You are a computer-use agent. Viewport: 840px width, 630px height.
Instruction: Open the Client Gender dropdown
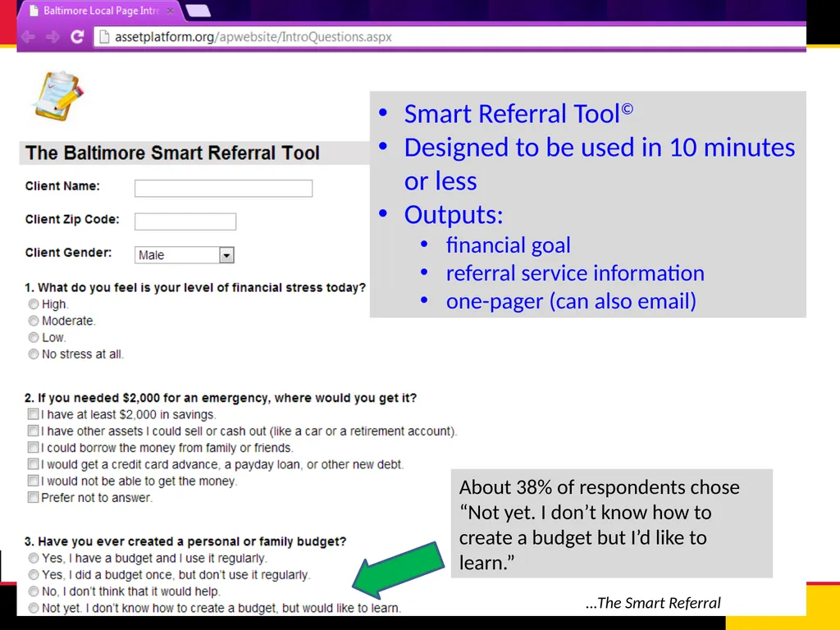pos(185,255)
